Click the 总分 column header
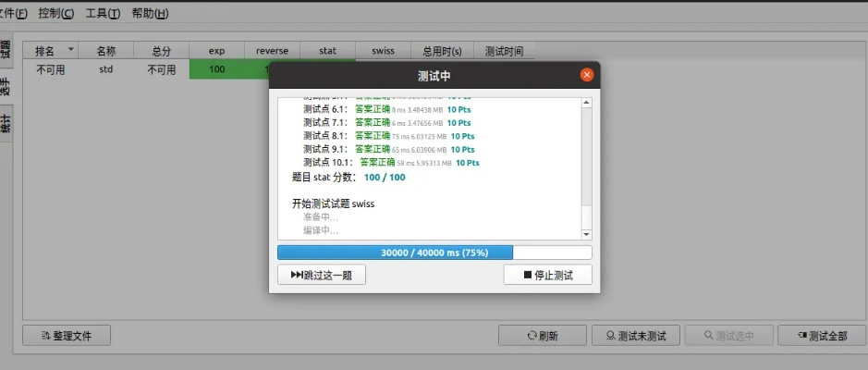Image resolution: width=868 pixels, height=370 pixels. (x=161, y=51)
